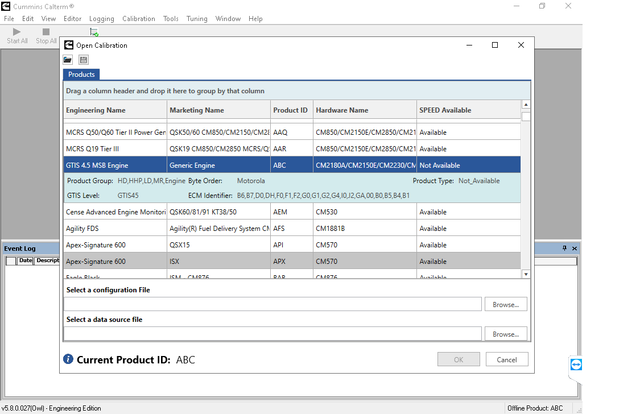Browse for a data source file
Screen dimensions: 640x414
(505, 334)
